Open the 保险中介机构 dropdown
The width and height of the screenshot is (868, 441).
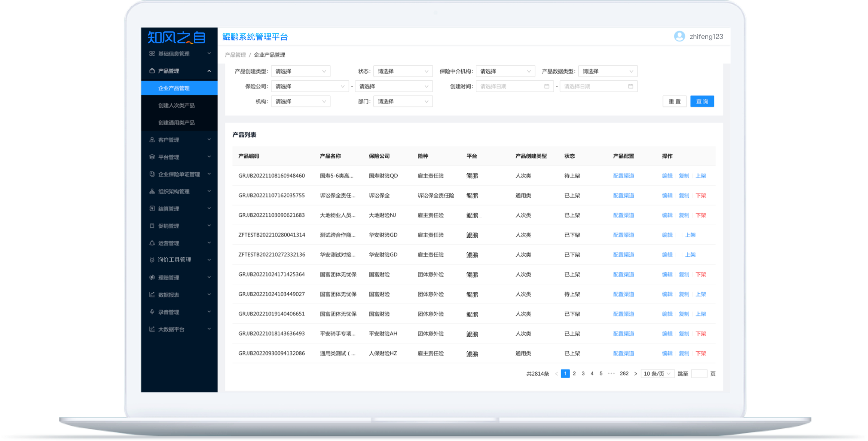[505, 71]
